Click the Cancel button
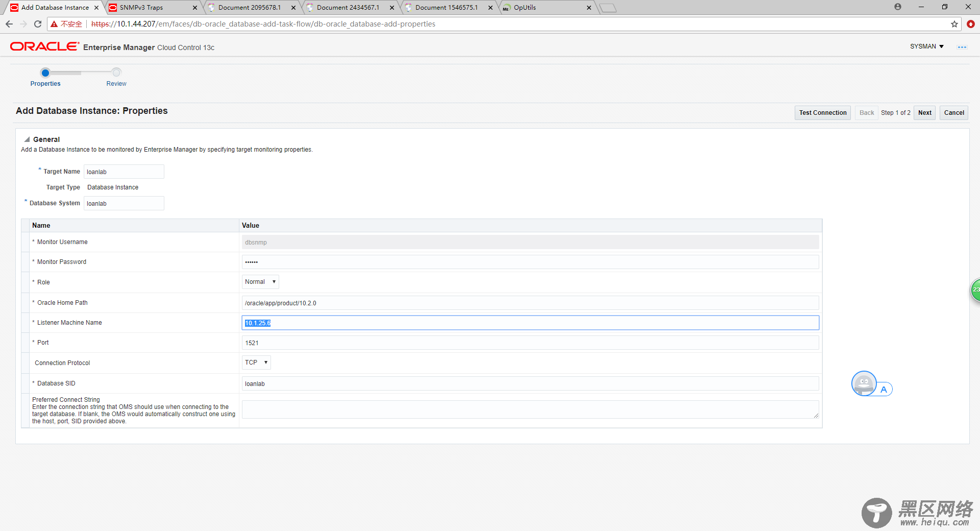The height and width of the screenshot is (531, 980). (954, 113)
